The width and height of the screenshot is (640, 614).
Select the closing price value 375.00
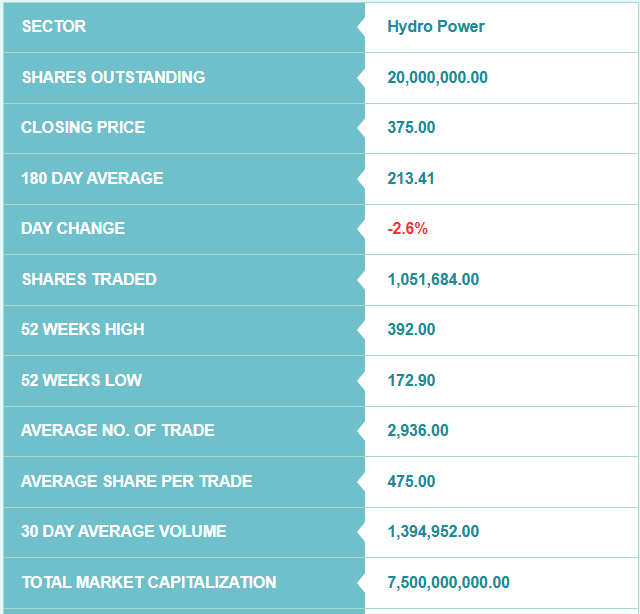[411, 127]
